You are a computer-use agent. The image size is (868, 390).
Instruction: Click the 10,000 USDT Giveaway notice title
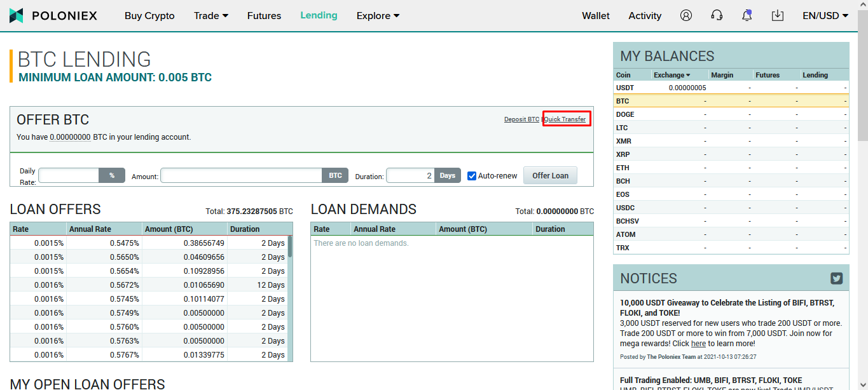[x=727, y=307]
